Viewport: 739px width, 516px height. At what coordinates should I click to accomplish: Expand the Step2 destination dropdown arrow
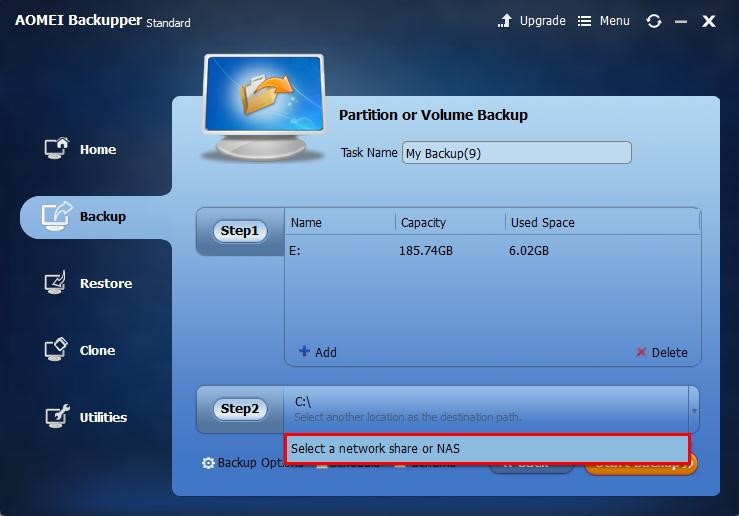click(694, 410)
